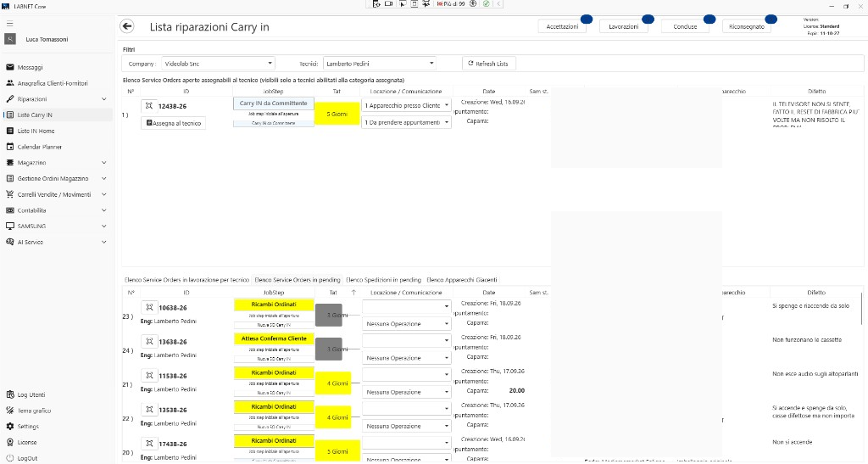The image size is (868, 464).
Task: Open Nessuna Operazione dropdown for order 13538-26
Action: (406, 427)
